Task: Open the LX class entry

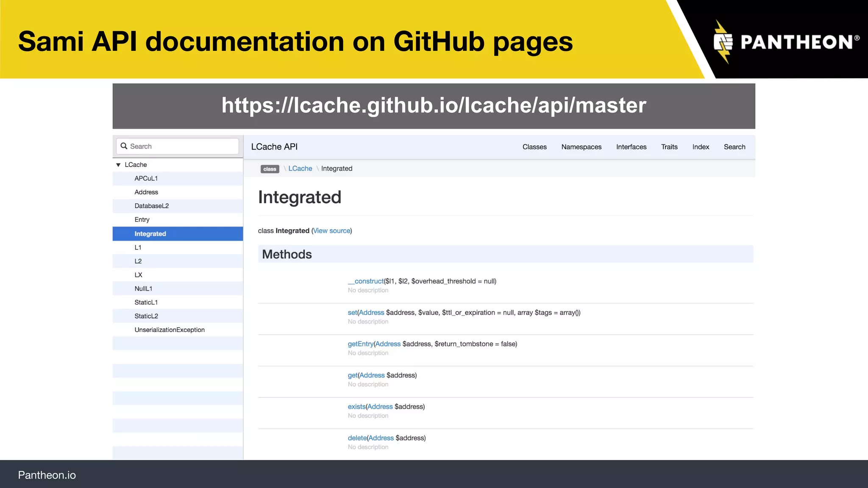Action: 139,275
